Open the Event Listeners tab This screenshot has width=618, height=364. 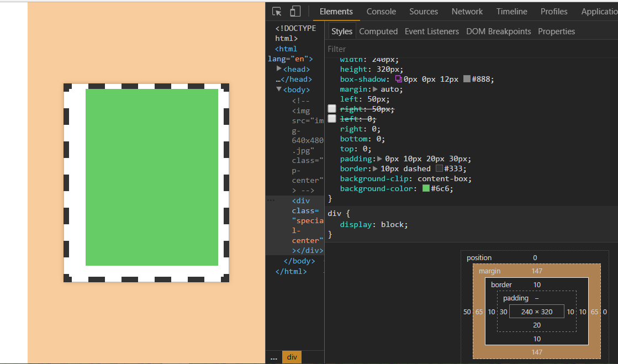(x=431, y=31)
